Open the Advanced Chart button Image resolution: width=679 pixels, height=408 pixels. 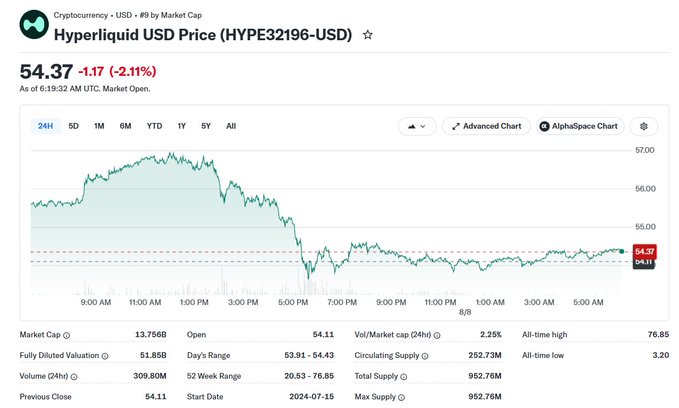coord(486,126)
